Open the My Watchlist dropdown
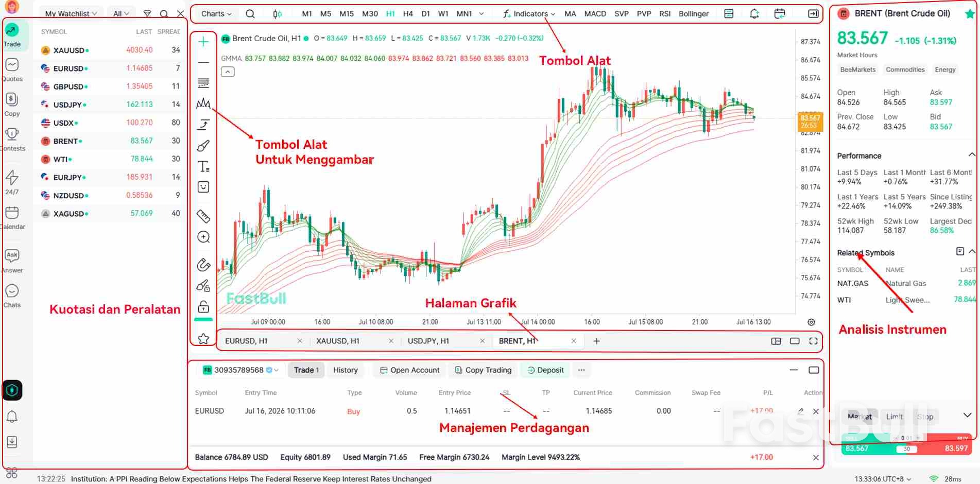 (71, 14)
